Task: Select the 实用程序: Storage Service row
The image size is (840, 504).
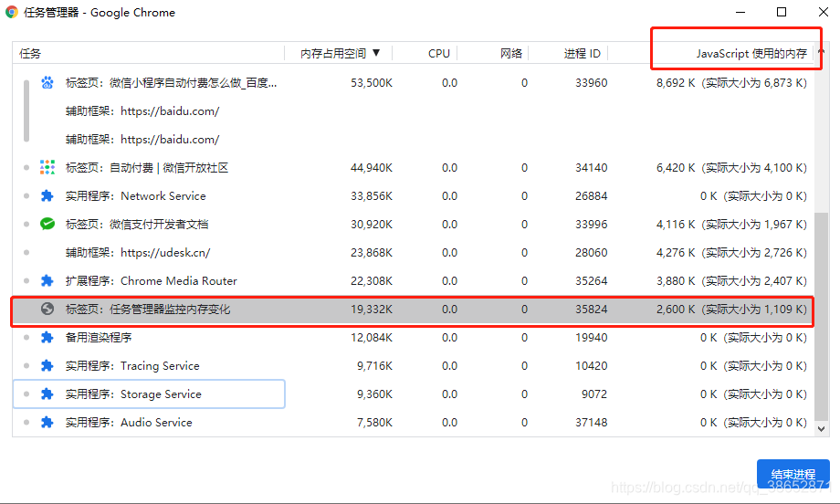Action: (413, 394)
